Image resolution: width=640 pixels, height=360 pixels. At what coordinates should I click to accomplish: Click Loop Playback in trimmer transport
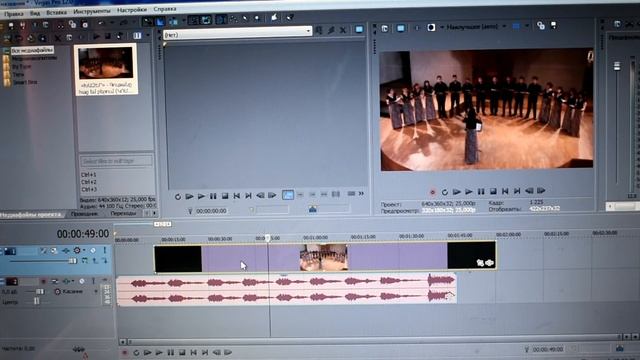click(x=178, y=197)
